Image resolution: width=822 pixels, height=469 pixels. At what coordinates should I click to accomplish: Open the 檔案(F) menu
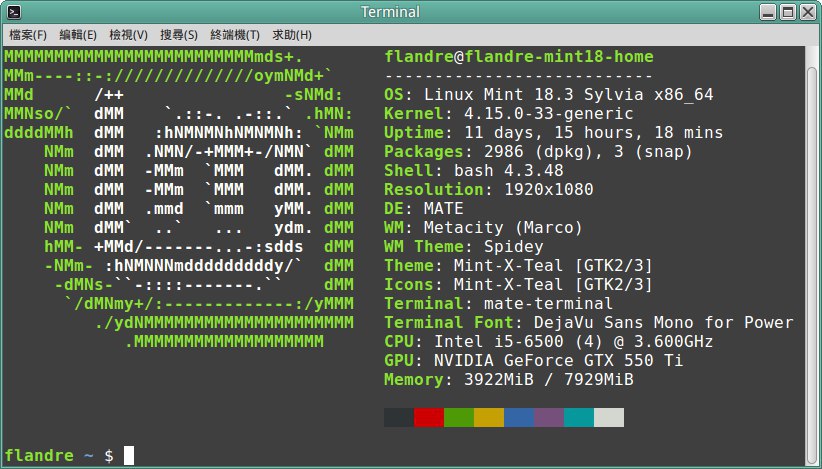[x=28, y=35]
